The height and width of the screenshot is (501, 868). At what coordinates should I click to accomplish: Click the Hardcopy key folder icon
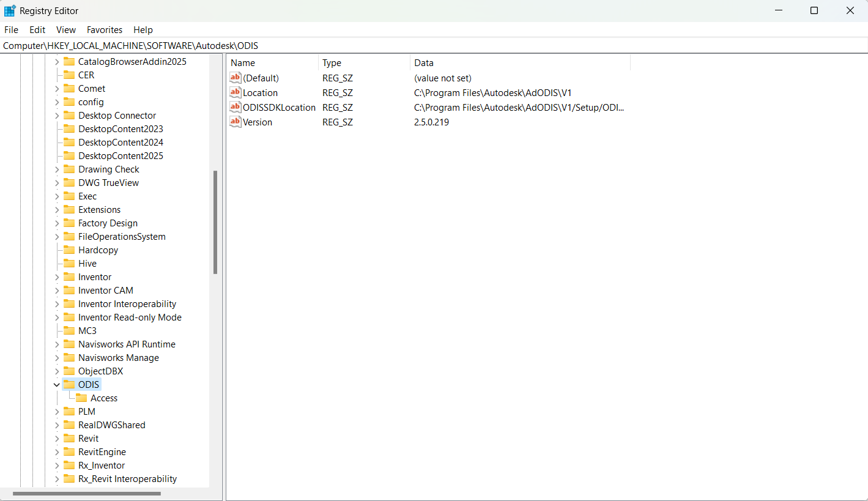click(x=69, y=250)
